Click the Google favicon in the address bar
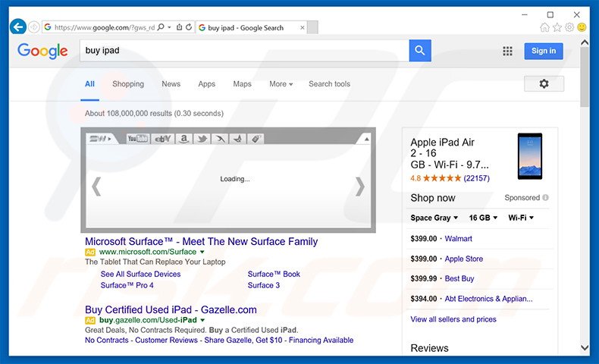This screenshot has width=599, height=364. 48,27
